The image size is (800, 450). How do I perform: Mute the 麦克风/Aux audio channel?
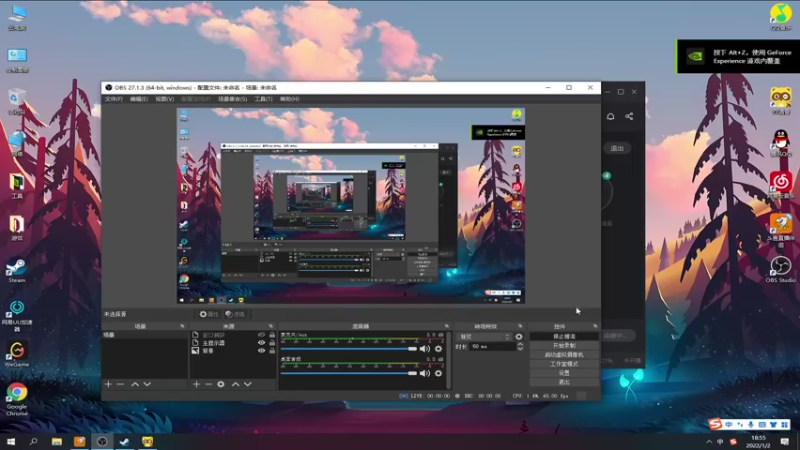(424, 349)
